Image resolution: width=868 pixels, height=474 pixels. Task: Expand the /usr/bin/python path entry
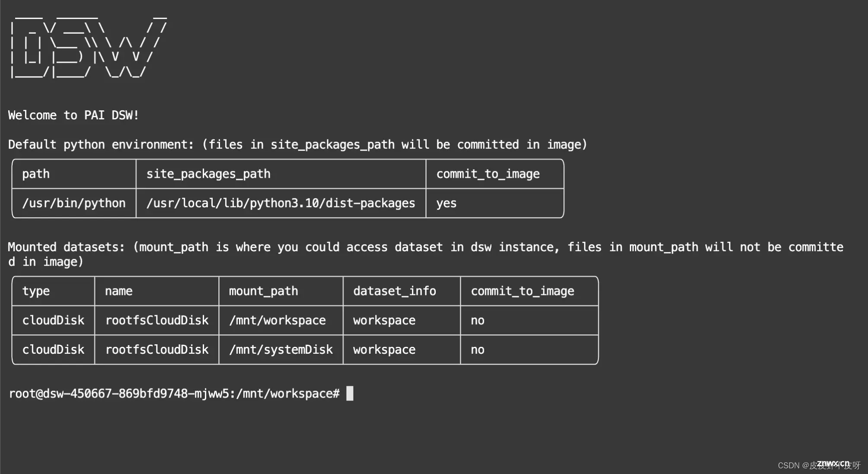(x=73, y=203)
